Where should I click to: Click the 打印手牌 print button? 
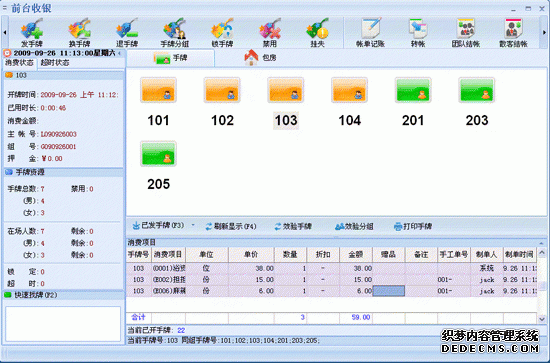coord(413,226)
